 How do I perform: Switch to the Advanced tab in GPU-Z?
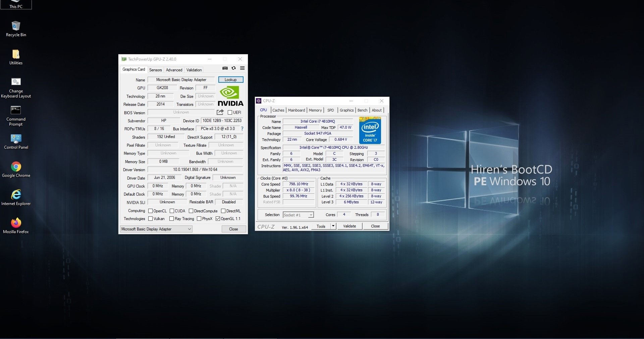pyautogui.click(x=174, y=70)
